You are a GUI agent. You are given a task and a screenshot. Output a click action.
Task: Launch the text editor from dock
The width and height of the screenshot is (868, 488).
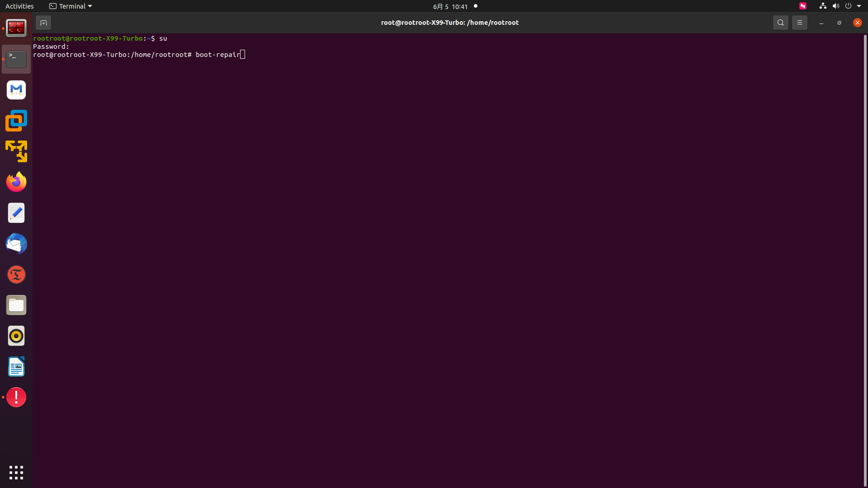pyautogui.click(x=16, y=213)
